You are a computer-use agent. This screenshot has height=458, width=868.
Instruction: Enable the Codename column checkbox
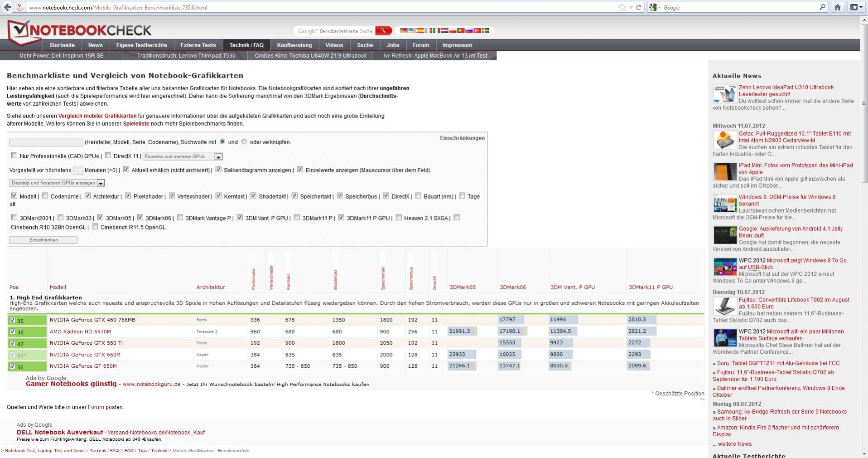point(45,196)
